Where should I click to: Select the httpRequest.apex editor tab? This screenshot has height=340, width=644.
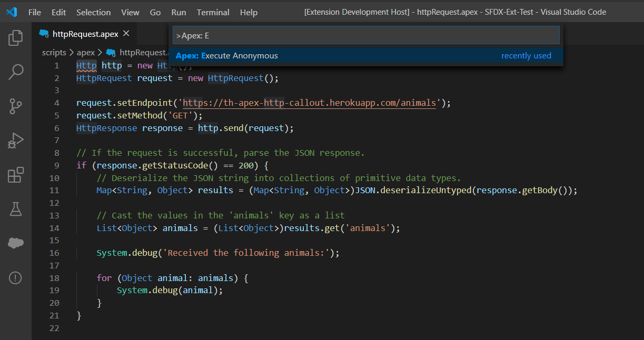85,34
